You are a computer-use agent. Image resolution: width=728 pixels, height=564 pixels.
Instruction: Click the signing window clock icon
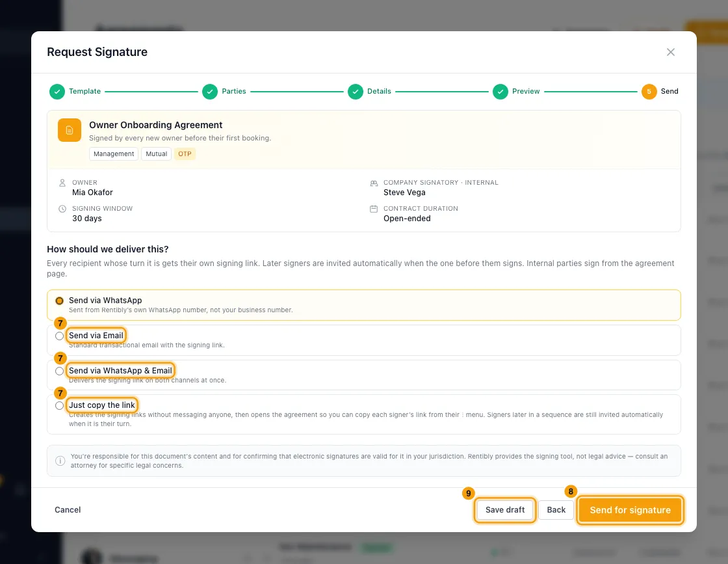click(x=62, y=209)
